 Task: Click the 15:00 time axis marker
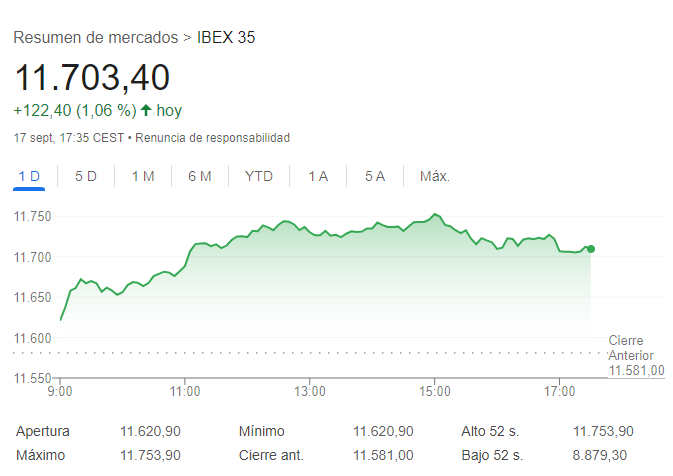[435, 390]
